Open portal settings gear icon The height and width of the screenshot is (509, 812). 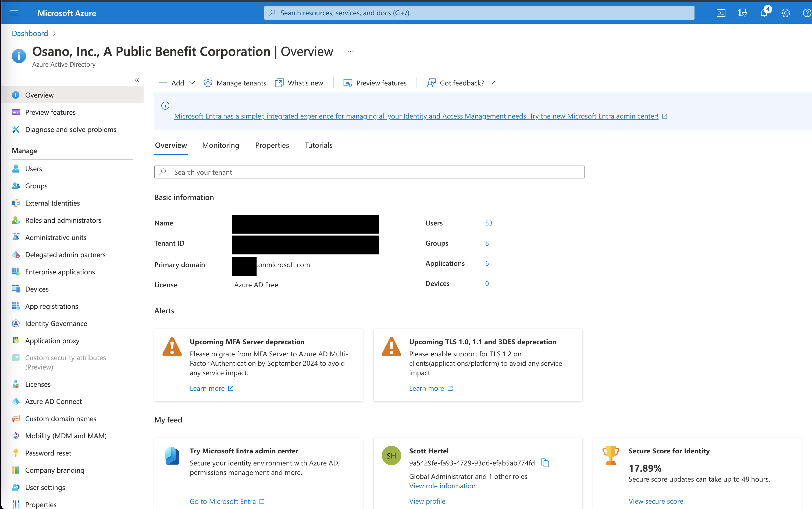785,13
